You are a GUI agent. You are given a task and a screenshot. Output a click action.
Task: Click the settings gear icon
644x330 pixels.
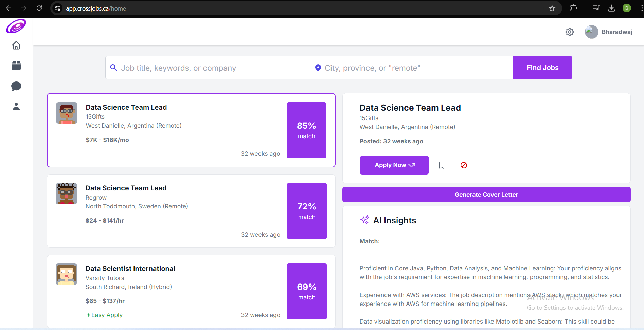pos(570,32)
